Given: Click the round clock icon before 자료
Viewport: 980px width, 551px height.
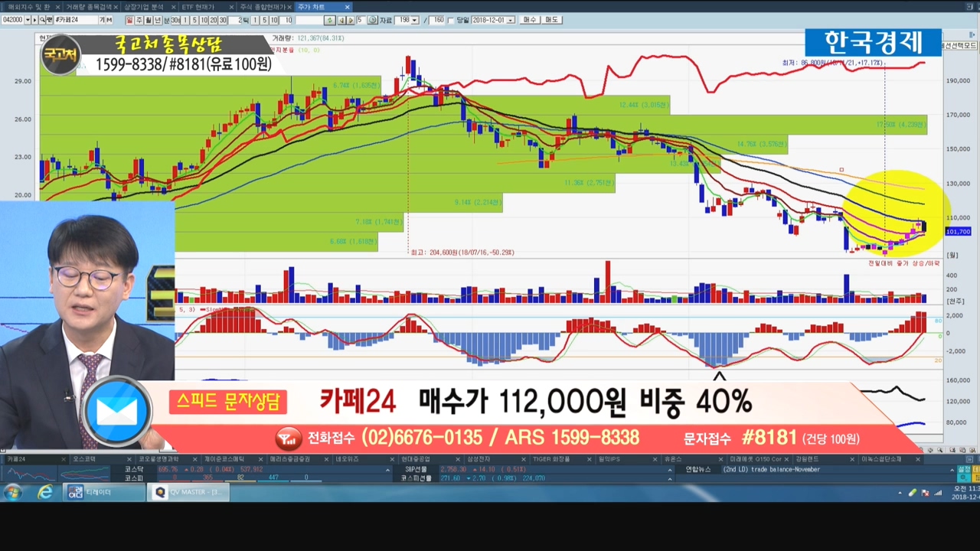Looking at the screenshot, I should click(x=372, y=20).
